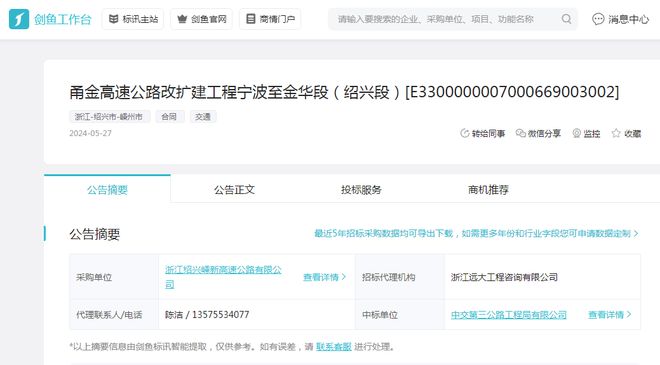Click the 收藏 star icon
Image resolution: width=660 pixels, height=365 pixels.
click(616, 133)
